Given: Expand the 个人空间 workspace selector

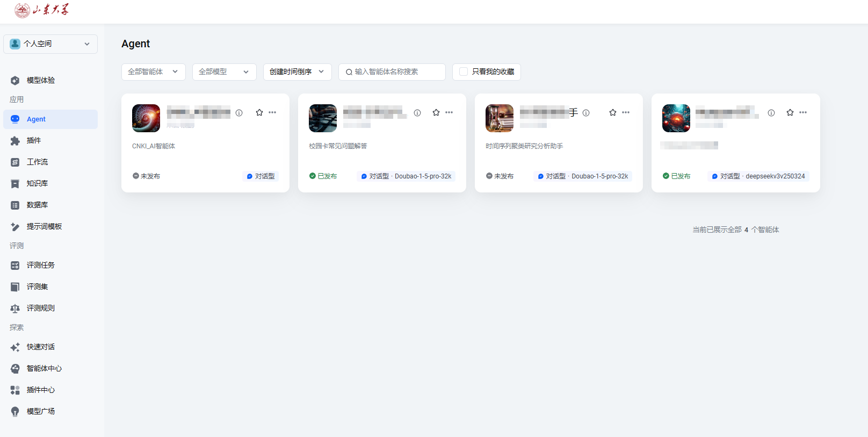Looking at the screenshot, I should pos(50,44).
